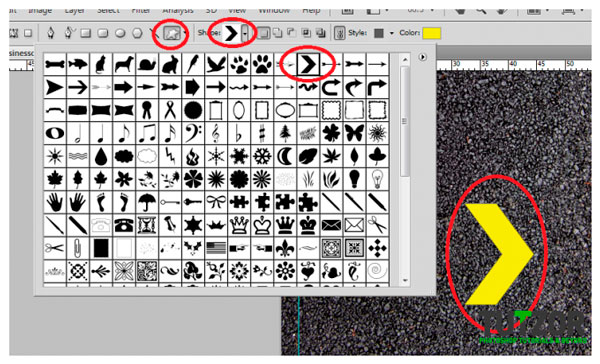Choose the Ellipse shape tool
This screenshot has height=364, width=600.
click(120, 33)
